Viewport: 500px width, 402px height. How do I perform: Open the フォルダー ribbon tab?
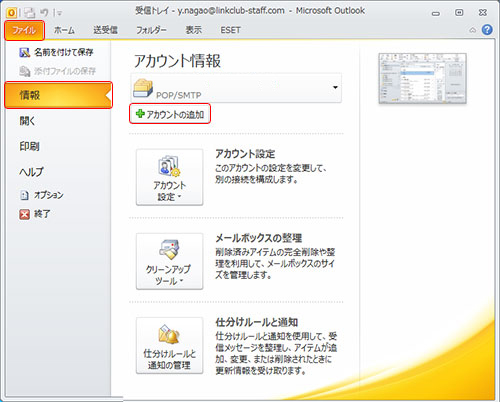(x=151, y=30)
